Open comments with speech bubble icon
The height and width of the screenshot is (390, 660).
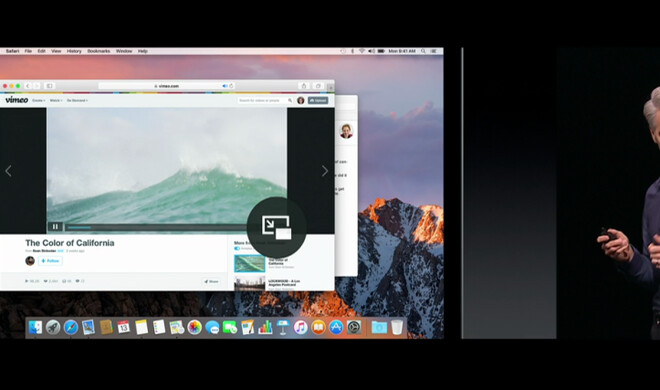point(77,281)
